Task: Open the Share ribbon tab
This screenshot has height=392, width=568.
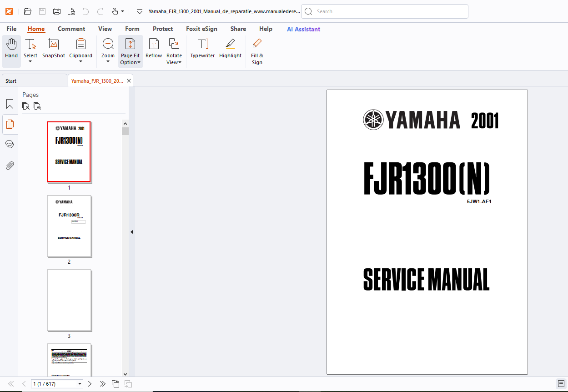Action: [x=238, y=29]
